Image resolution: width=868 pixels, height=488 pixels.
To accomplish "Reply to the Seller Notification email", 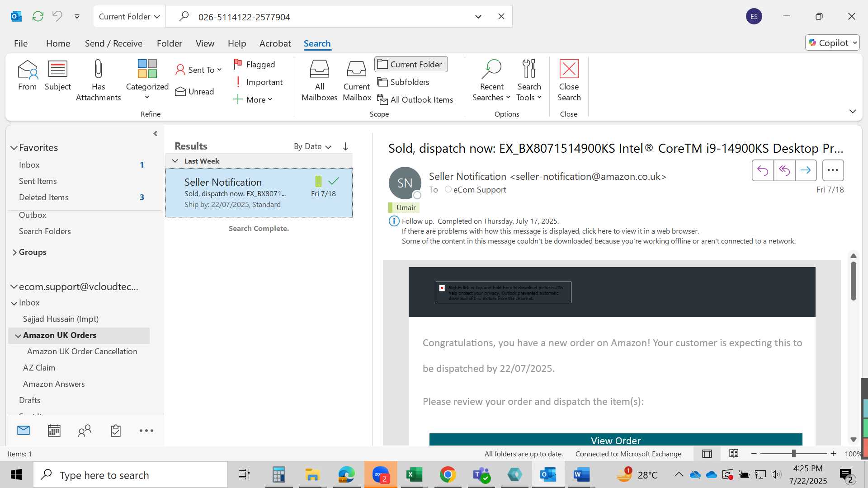I will (x=763, y=170).
